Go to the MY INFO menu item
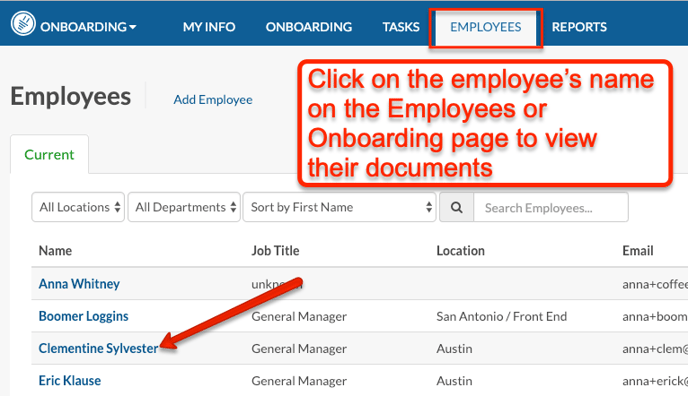The height and width of the screenshot is (396, 688). click(209, 27)
